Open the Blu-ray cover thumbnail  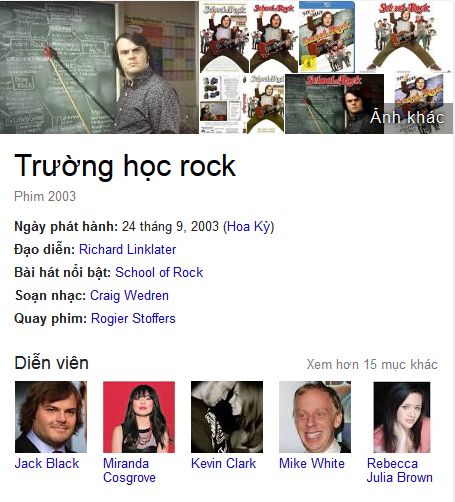point(327,37)
